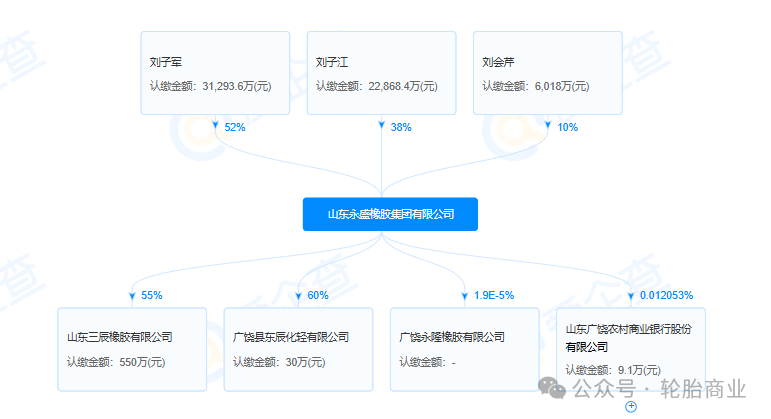This screenshot has width=771, height=419.
Task: Open subsidiary 广饶县东辰化轻有限公司
Action: click(298, 349)
